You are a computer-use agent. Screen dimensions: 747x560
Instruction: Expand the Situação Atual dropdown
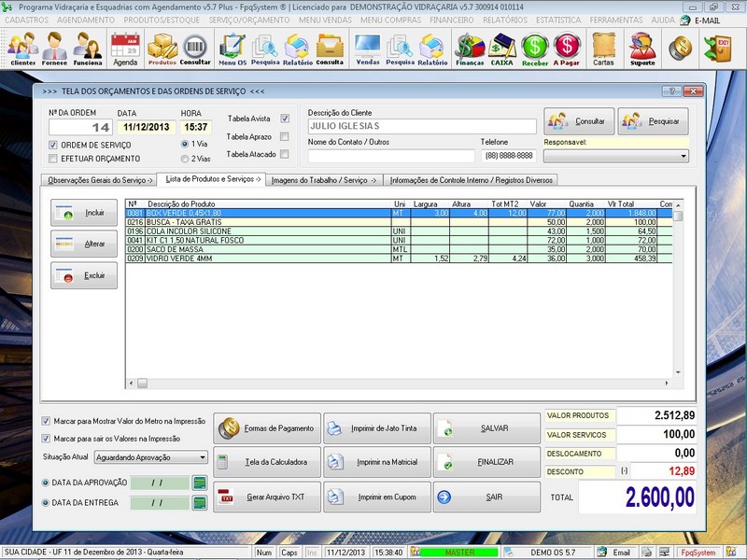point(203,457)
